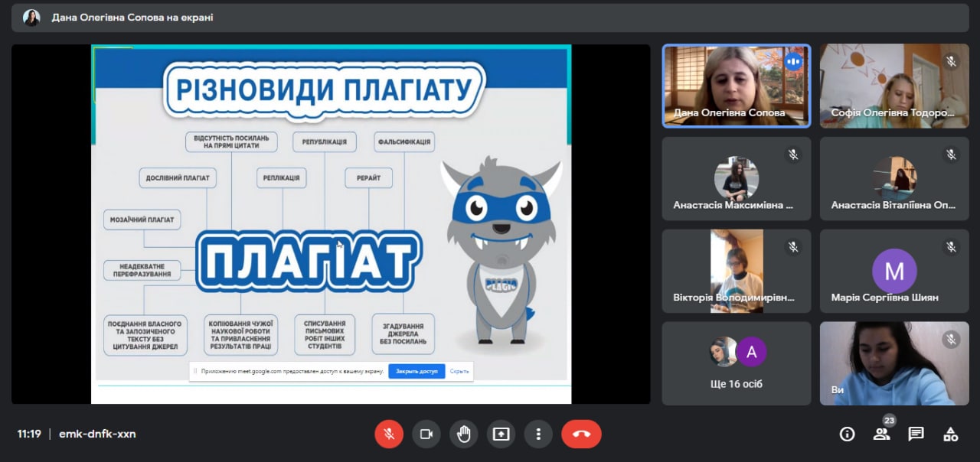
Task: Click the present screen button
Action: tap(501, 434)
